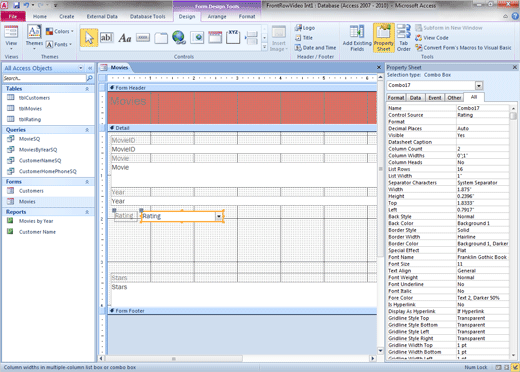This screenshot has height=372, width=520.
Task: Insert a Hyperlink control
Action: click(x=179, y=38)
